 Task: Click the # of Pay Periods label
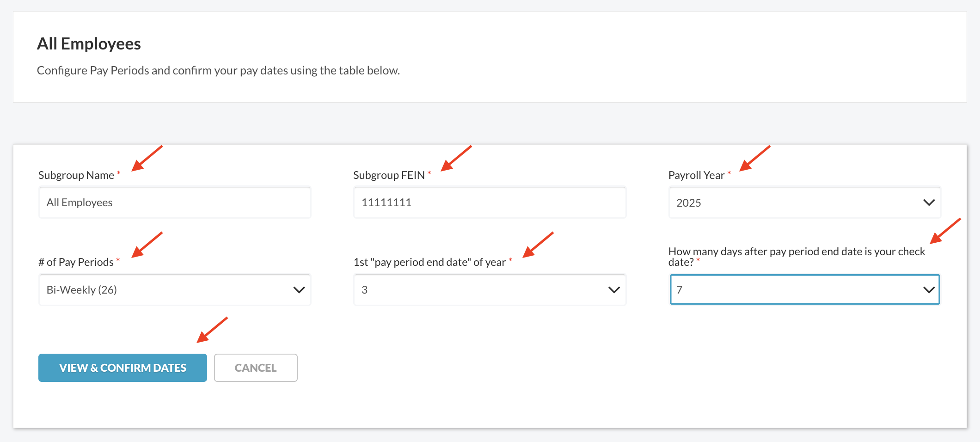[76, 262]
